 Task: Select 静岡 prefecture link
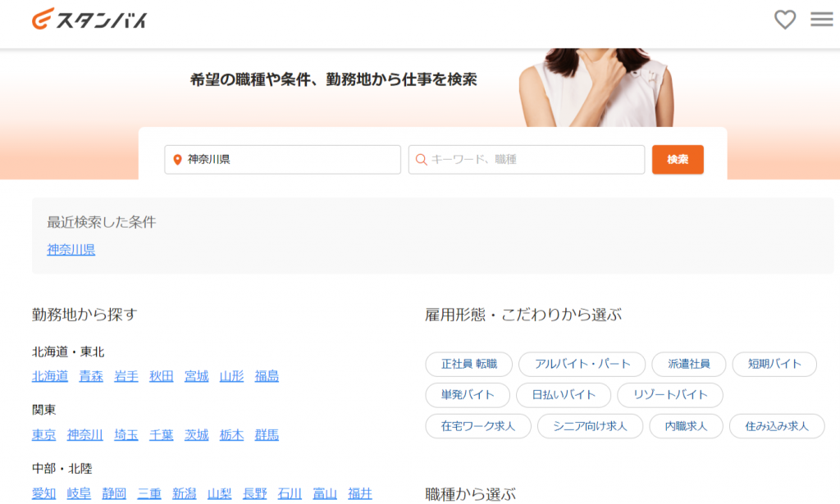pyautogui.click(x=114, y=493)
